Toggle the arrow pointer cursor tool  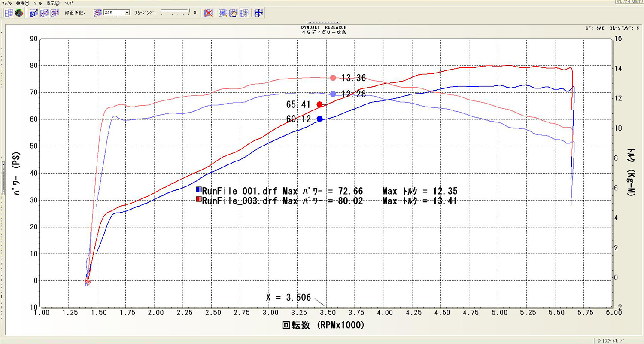click(244, 13)
